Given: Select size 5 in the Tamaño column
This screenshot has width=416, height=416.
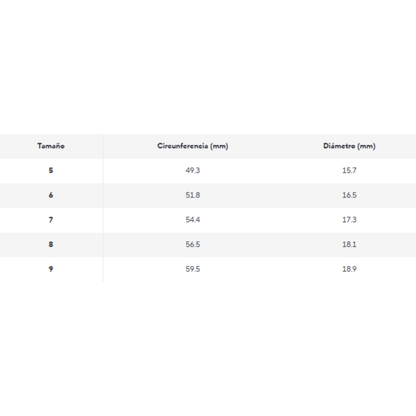Looking at the screenshot, I should coord(51,170).
